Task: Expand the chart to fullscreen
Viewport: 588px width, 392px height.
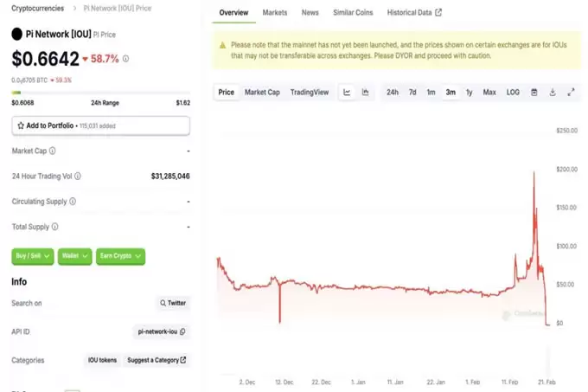Action: click(x=571, y=93)
